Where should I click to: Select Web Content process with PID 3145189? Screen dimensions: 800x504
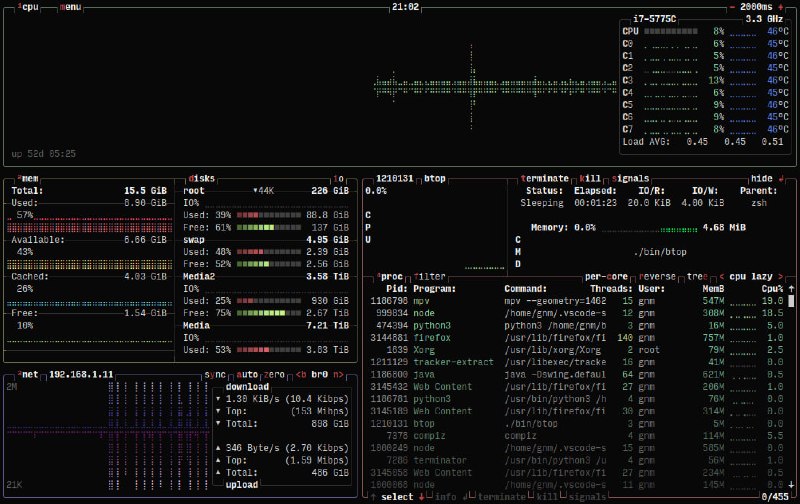[577, 411]
